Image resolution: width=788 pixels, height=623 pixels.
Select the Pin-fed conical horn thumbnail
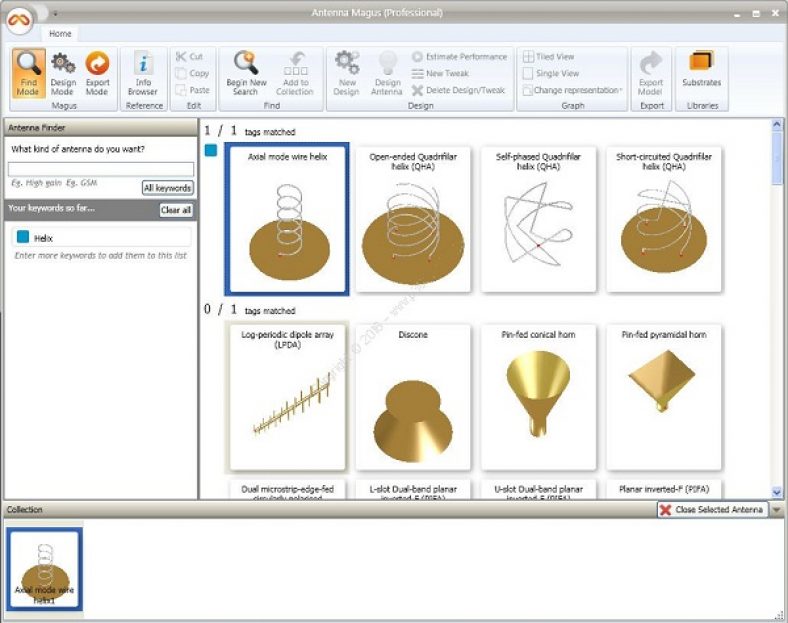[x=538, y=397]
